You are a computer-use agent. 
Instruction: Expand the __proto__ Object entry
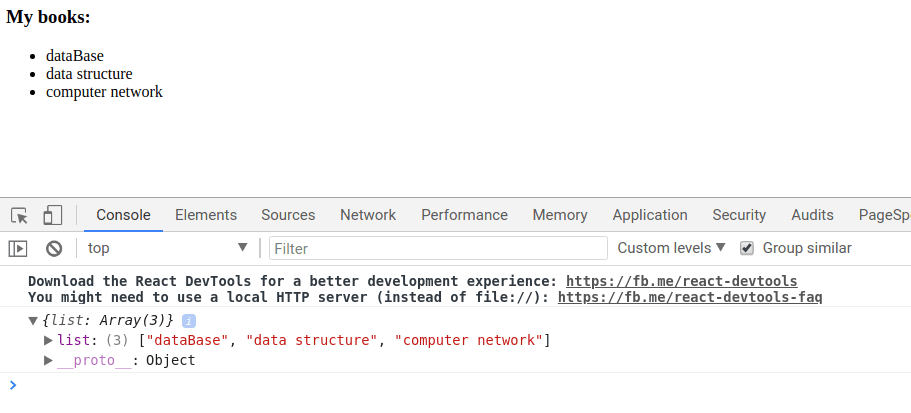click(48, 360)
